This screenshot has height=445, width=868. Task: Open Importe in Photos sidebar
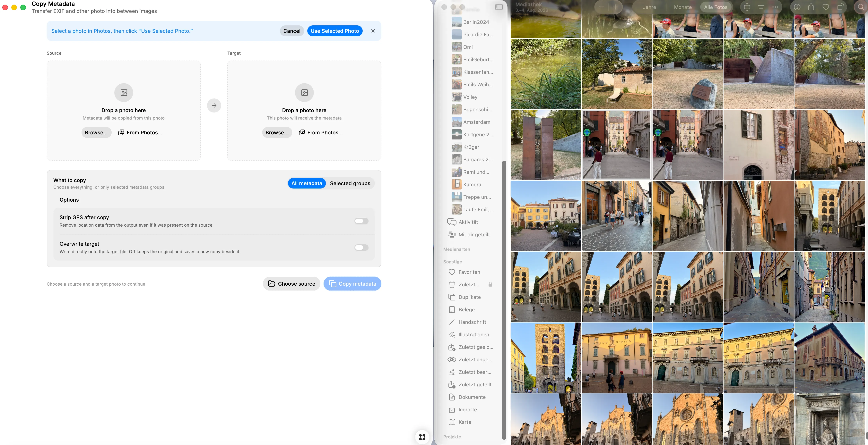click(x=467, y=410)
